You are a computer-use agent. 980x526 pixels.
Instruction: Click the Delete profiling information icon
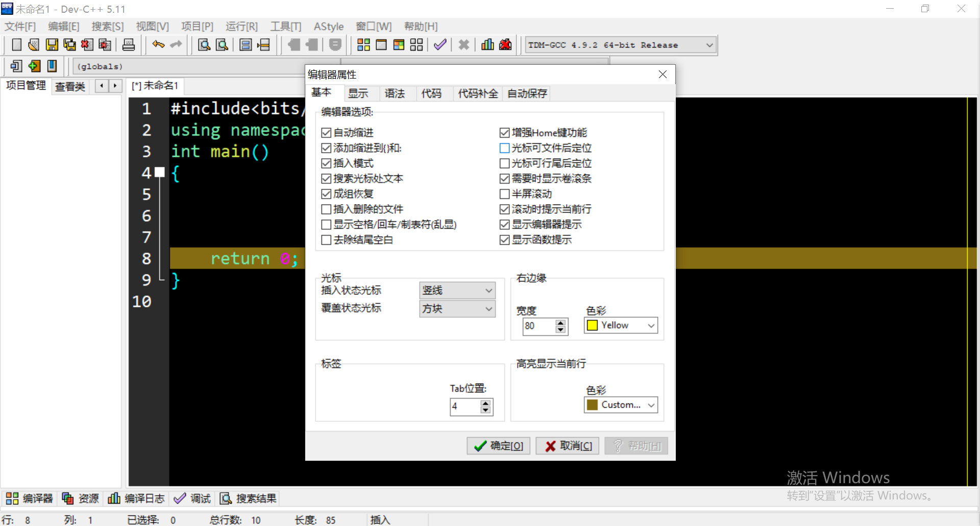pos(505,45)
